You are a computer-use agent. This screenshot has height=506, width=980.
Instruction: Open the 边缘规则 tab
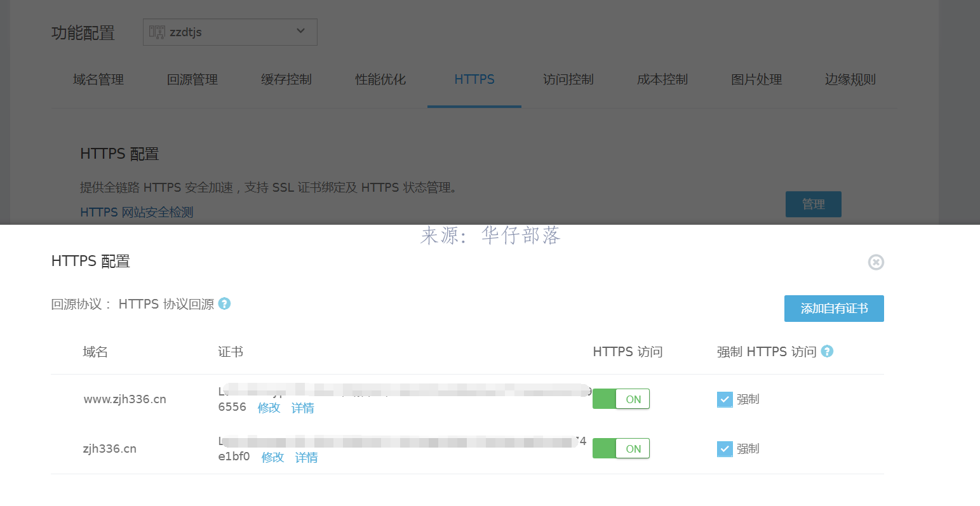pyautogui.click(x=850, y=79)
